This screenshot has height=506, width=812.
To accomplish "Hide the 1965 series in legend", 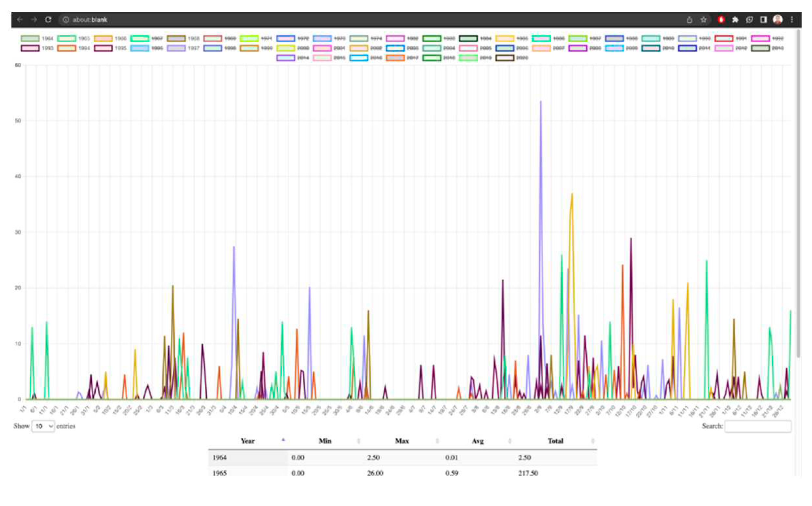I will point(73,39).
